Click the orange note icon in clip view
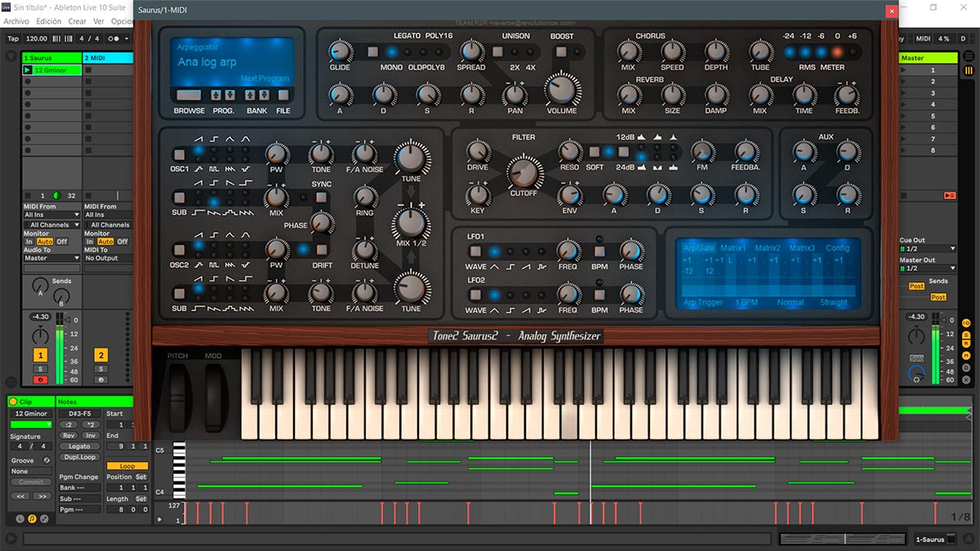Image resolution: width=980 pixels, height=551 pixels. [32, 518]
